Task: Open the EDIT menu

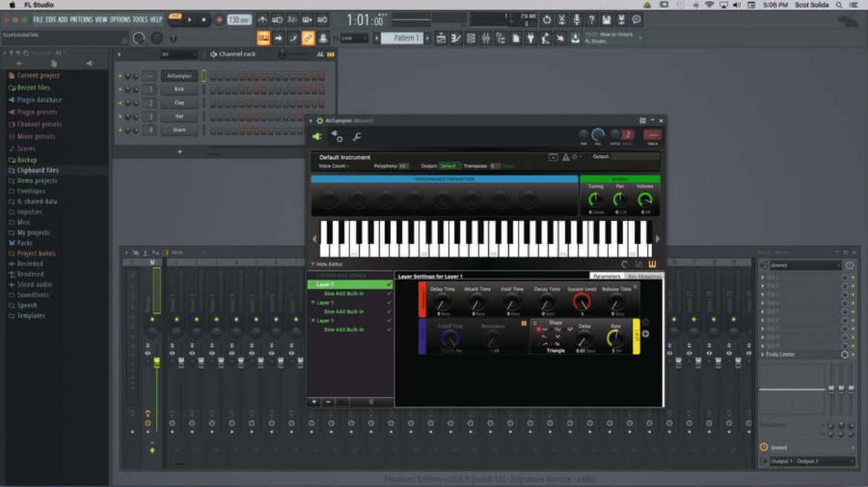Action: pyautogui.click(x=50, y=19)
